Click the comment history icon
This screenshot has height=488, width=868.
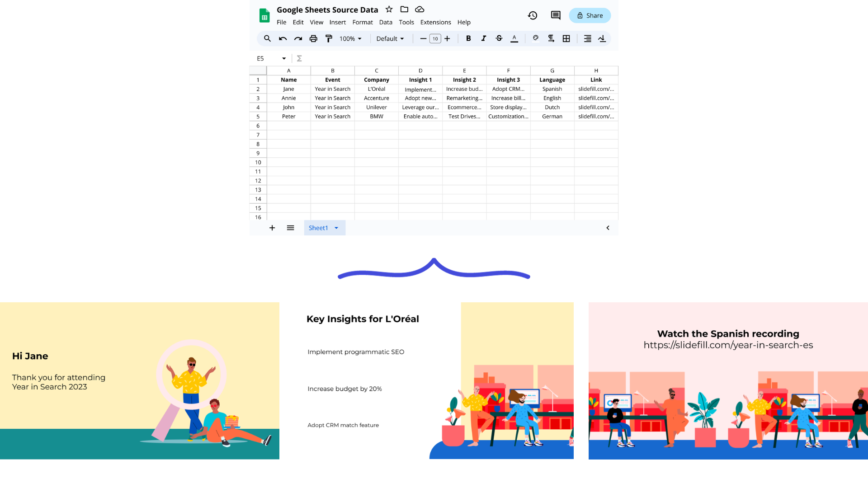554,15
